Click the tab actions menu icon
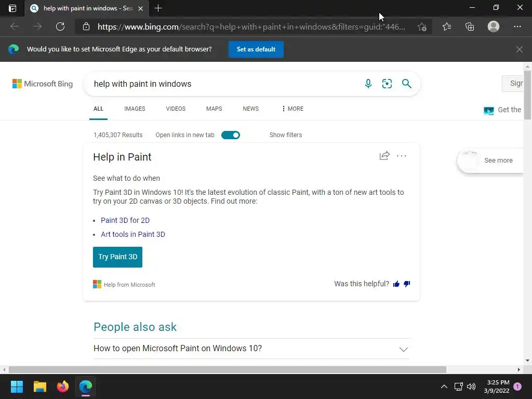This screenshot has width=532, height=399. click(x=12, y=8)
